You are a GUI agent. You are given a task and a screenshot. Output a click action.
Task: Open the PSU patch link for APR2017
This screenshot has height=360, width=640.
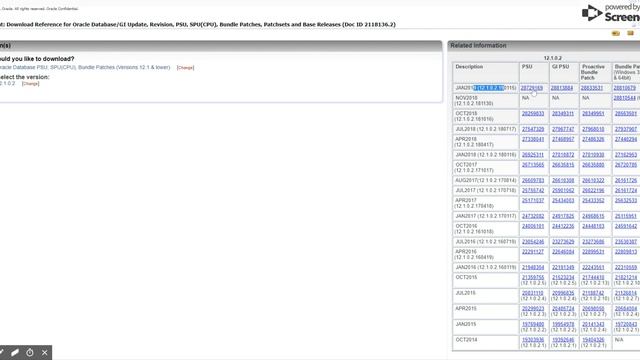[533, 201]
